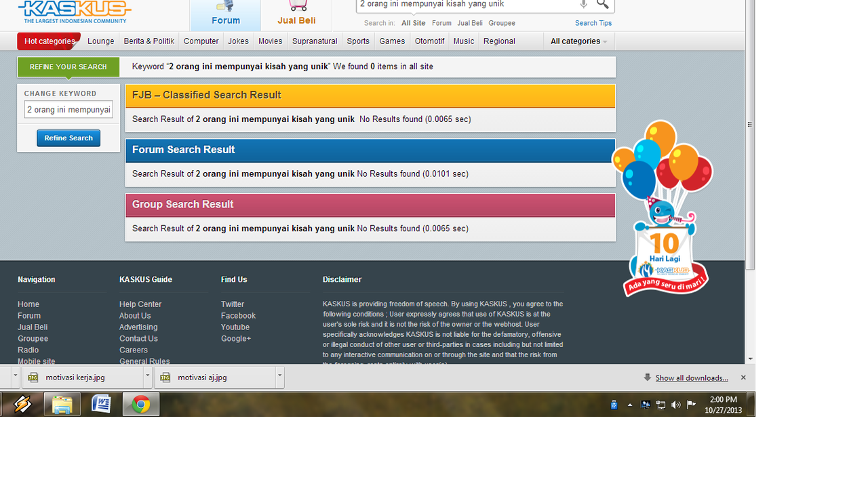868x488 pixels.
Task: Click the search magnifier icon
Action: click(x=602, y=5)
